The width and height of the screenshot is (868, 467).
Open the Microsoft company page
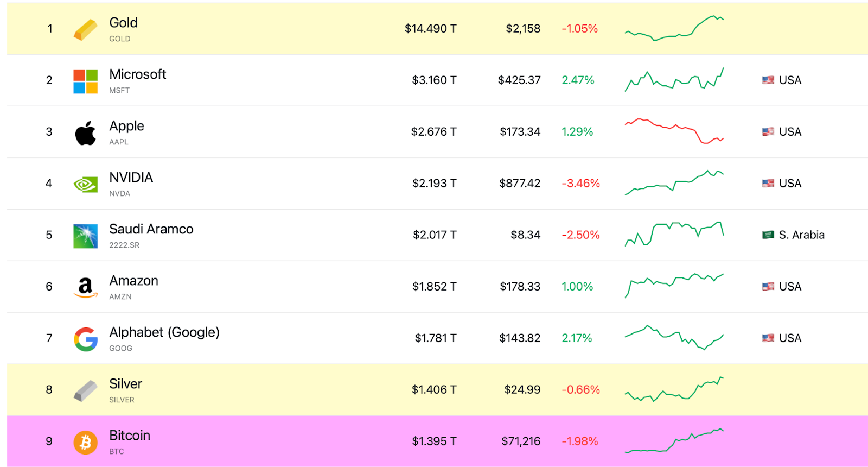click(137, 74)
